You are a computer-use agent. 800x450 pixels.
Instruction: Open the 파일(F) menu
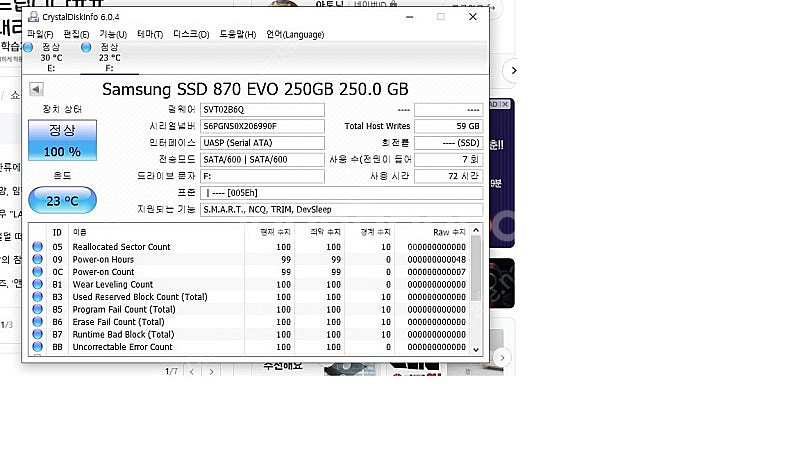40,34
